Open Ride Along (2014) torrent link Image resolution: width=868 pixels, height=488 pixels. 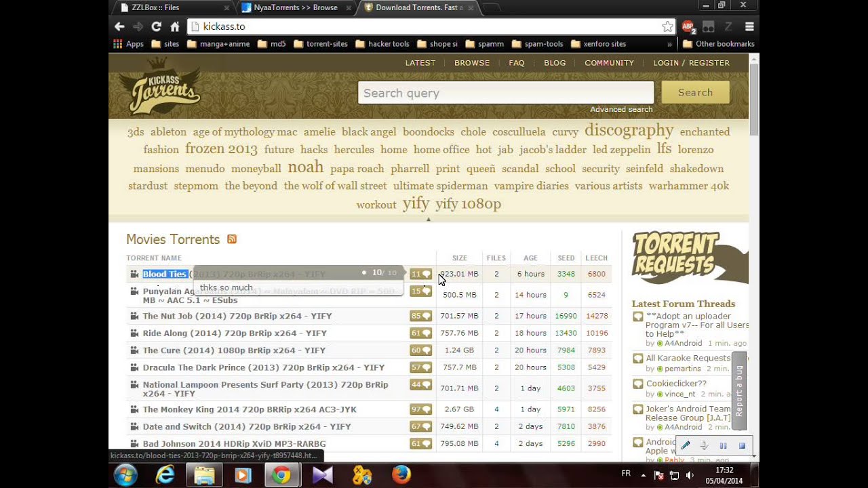coord(235,333)
